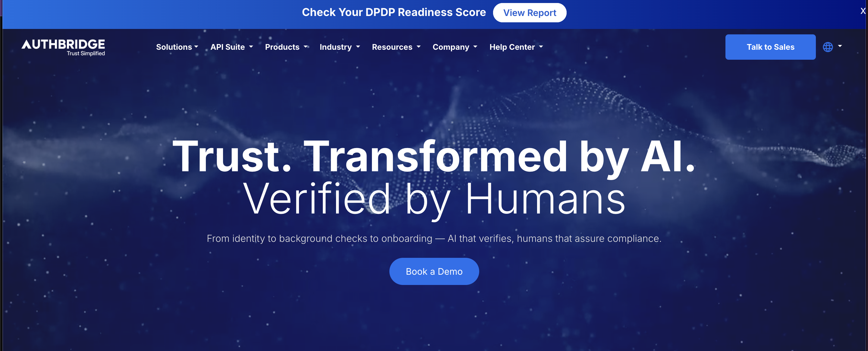Open the globe language selector icon

(x=828, y=47)
